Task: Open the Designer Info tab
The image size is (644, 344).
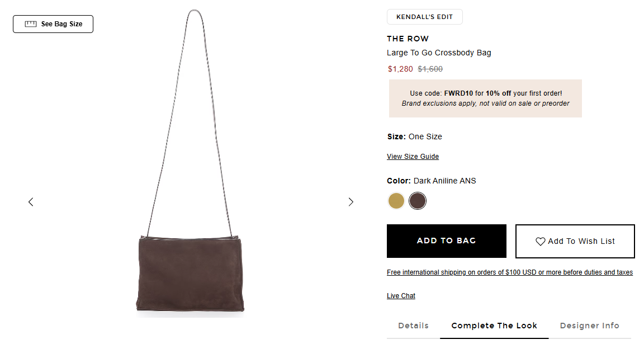Action: [x=589, y=326]
